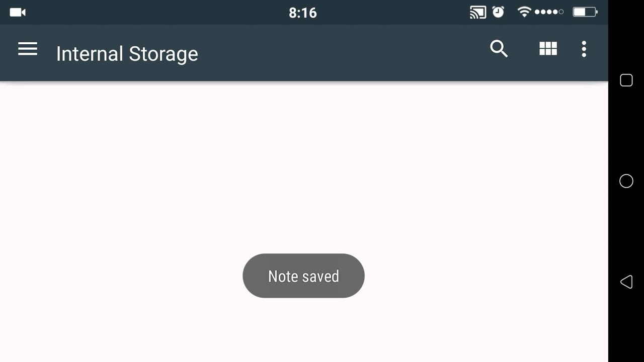Viewport: 644px width, 362px height.
Task: Click blank toolbar space beside Internal Storage
Action: 342,53
